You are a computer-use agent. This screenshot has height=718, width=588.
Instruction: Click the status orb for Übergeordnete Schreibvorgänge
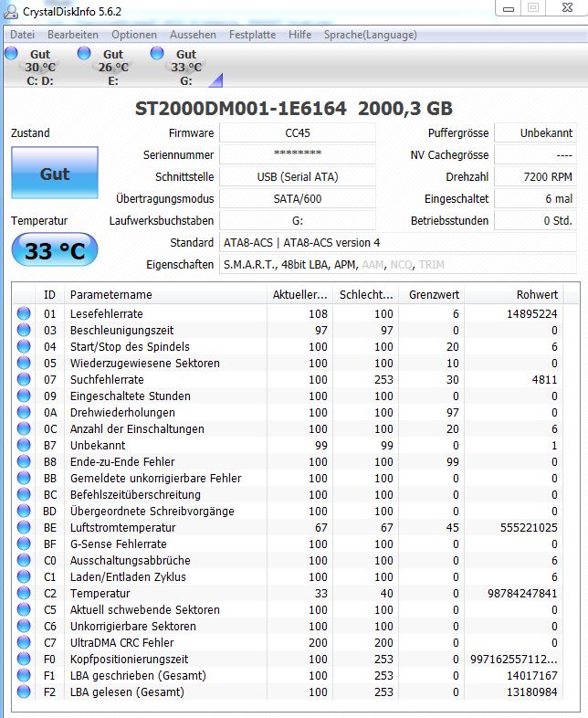click(x=24, y=511)
